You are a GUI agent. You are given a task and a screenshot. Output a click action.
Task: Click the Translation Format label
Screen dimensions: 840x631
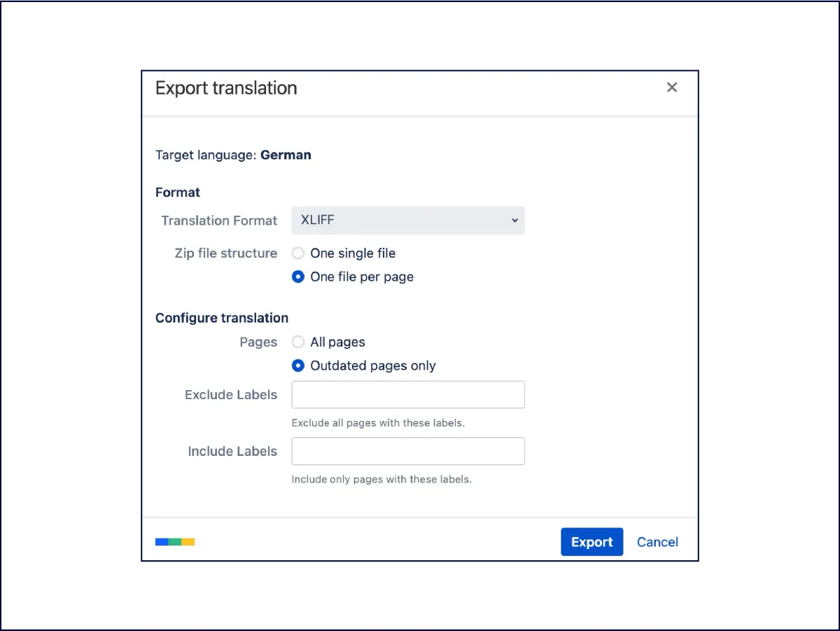pos(219,221)
